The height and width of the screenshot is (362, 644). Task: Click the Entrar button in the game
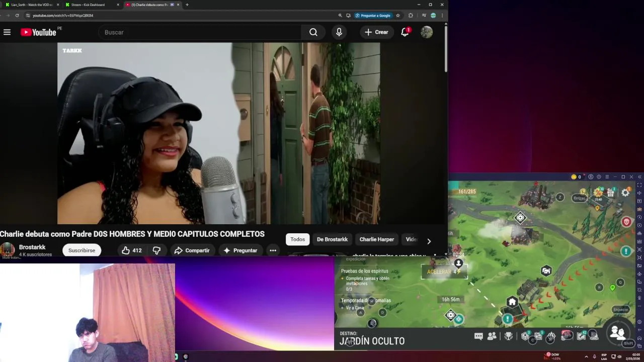[580, 198]
